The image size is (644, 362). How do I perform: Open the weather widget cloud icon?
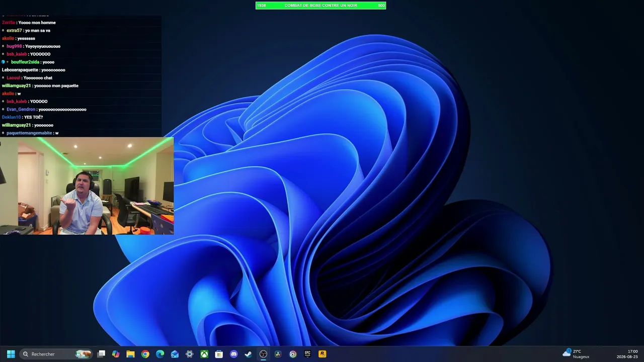tap(567, 353)
